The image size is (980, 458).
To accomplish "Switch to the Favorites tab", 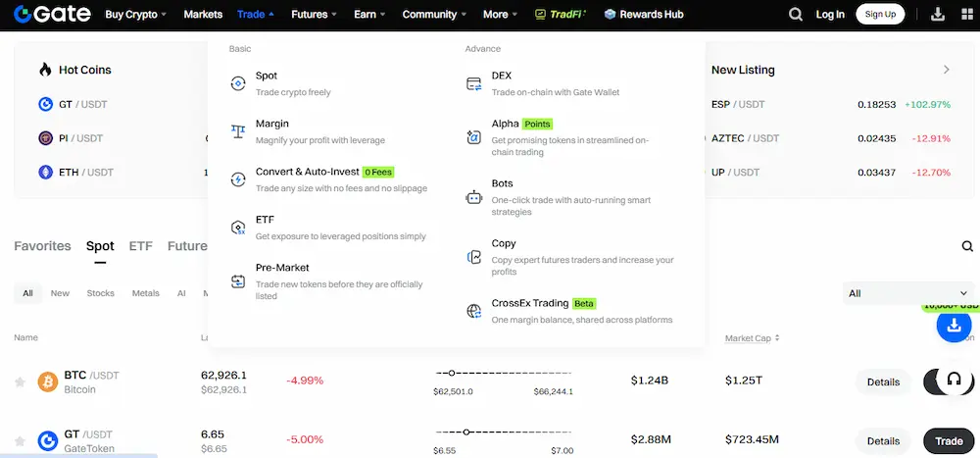I will coord(42,246).
